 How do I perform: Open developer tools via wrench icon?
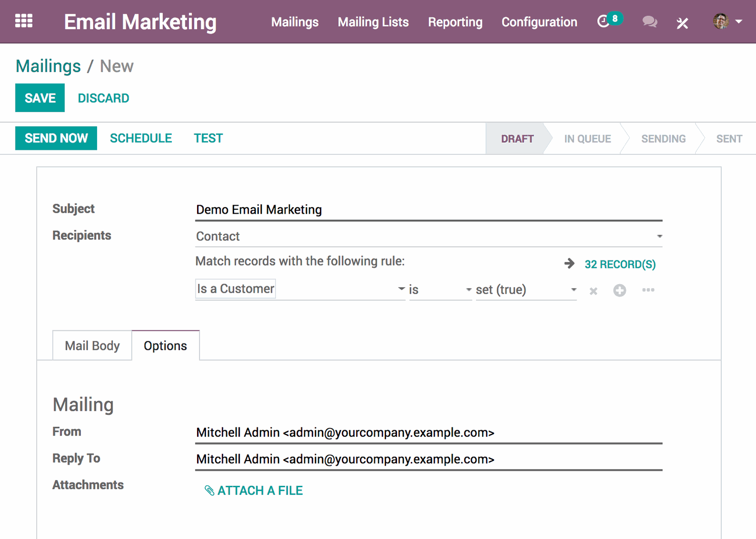click(682, 23)
